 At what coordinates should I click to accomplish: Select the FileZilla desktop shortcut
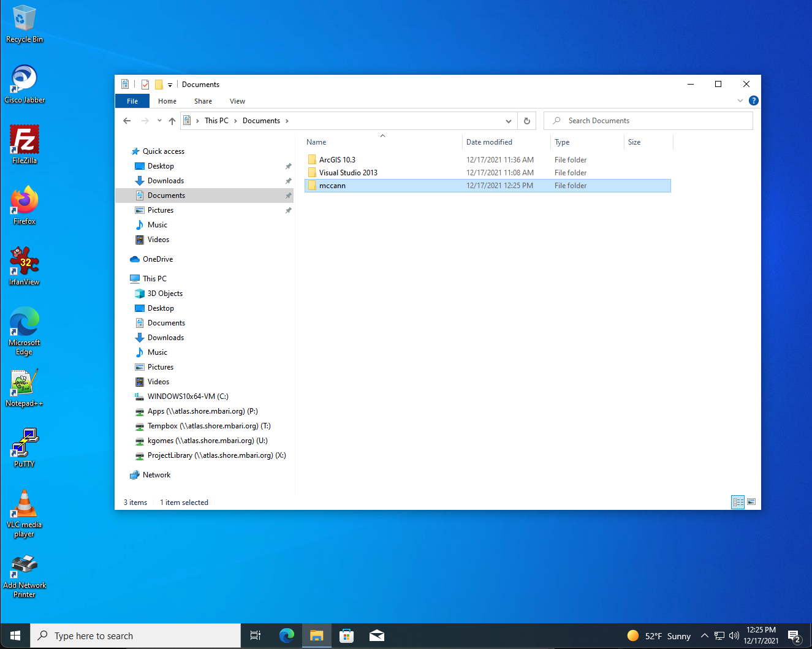pyautogui.click(x=25, y=145)
